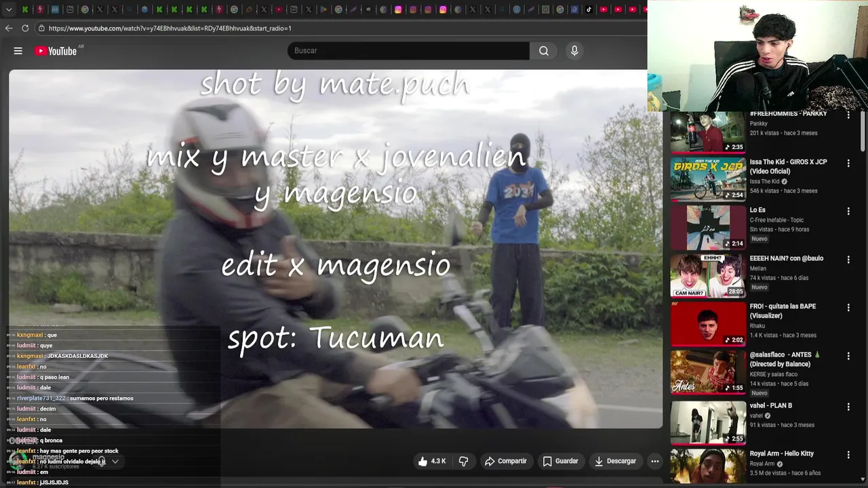Download the video with Descargar
The image size is (868, 488).
point(615,461)
